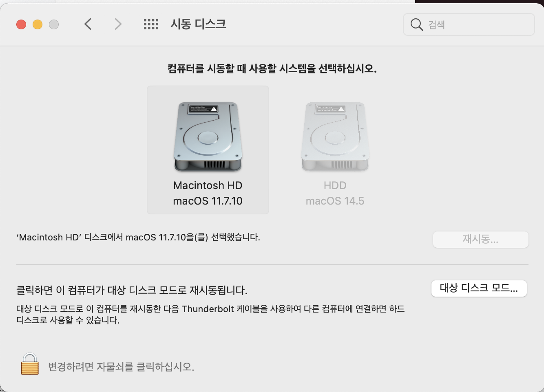The width and height of the screenshot is (544, 392).
Task: Go back with the left chevron
Action: (x=88, y=24)
